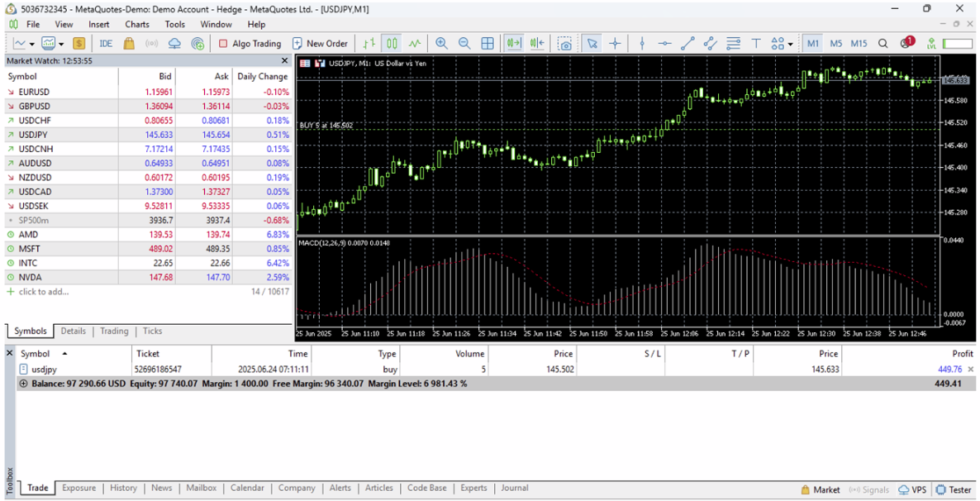Click the New Order button

320,44
